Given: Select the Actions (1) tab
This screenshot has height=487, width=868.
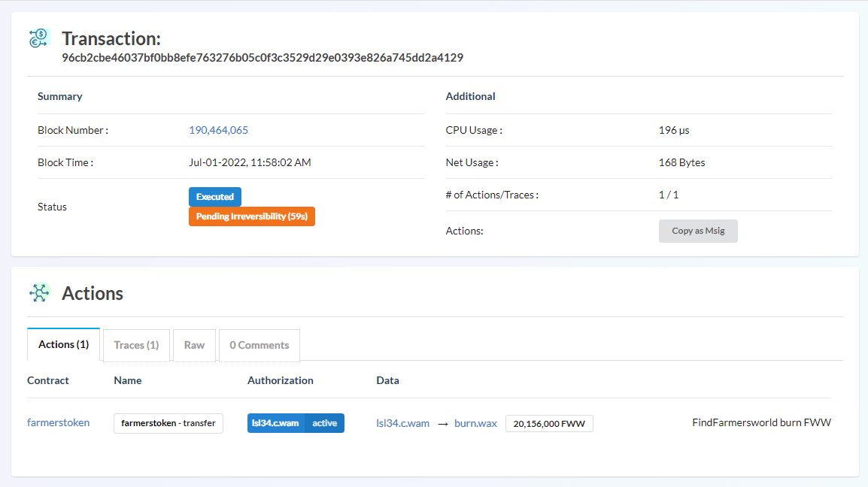Looking at the screenshot, I should click(64, 344).
